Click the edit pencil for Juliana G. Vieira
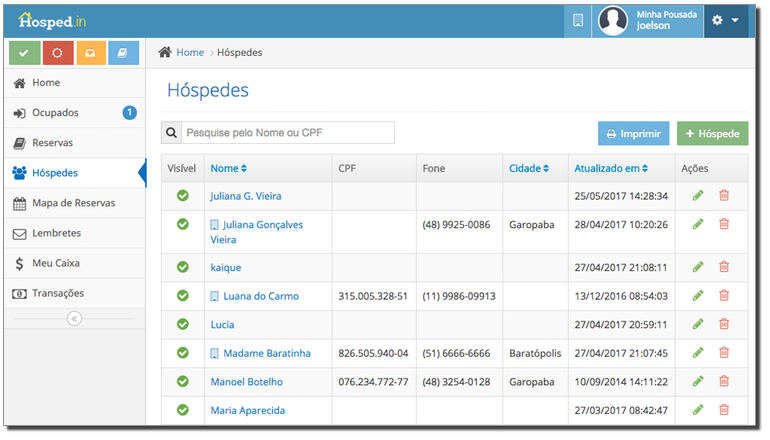 pos(698,196)
